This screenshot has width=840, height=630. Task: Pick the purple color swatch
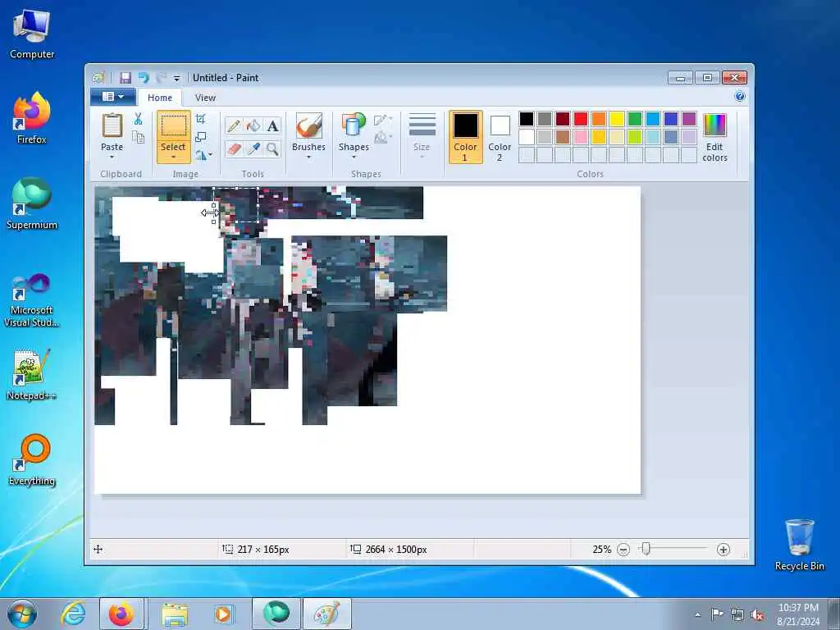pyautogui.click(x=689, y=119)
